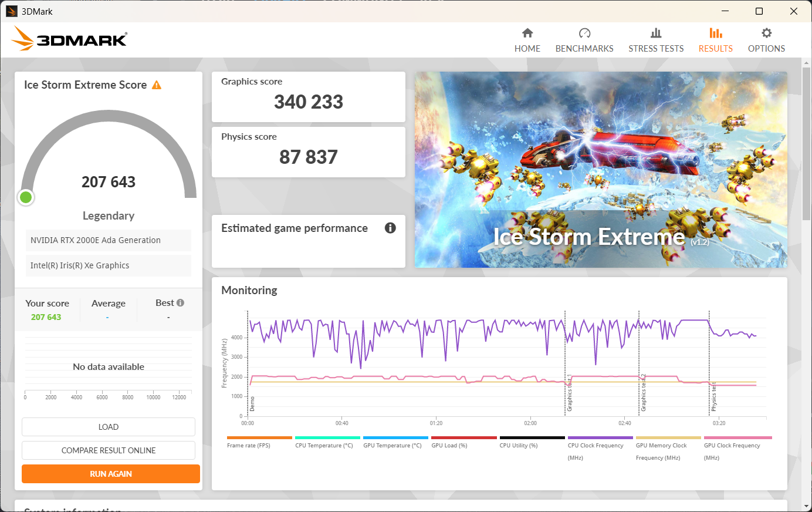Select the STRESS TESTS tab label
This screenshot has width=812, height=512.
(x=656, y=49)
